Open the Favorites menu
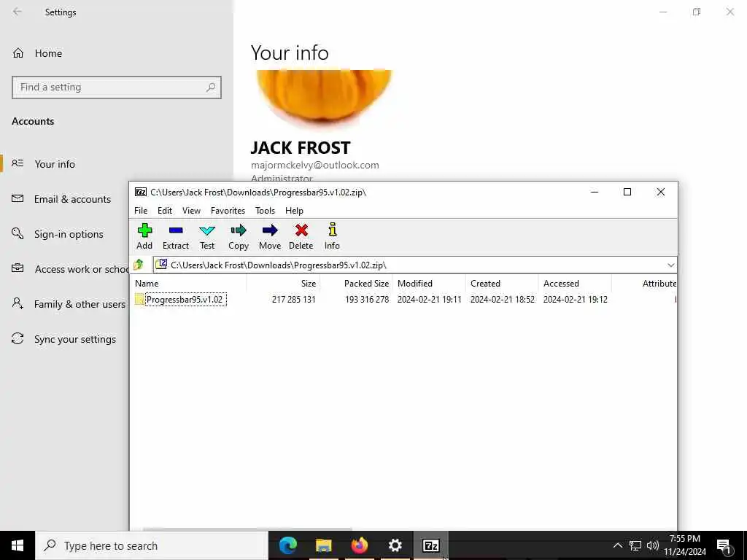 coord(228,211)
